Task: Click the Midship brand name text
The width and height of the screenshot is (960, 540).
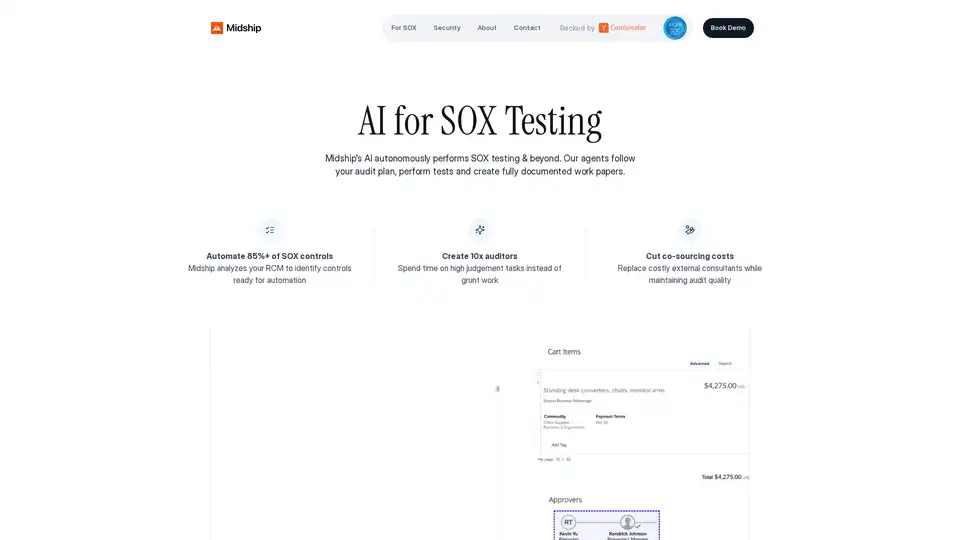Action: (244, 28)
